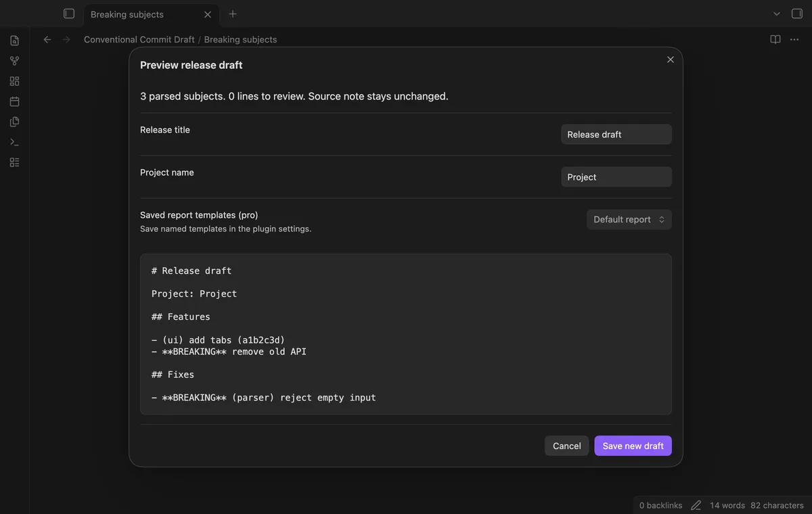The image size is (812, 514).
Task: Open more options three-dots menu
Action: tap(794, 40)
